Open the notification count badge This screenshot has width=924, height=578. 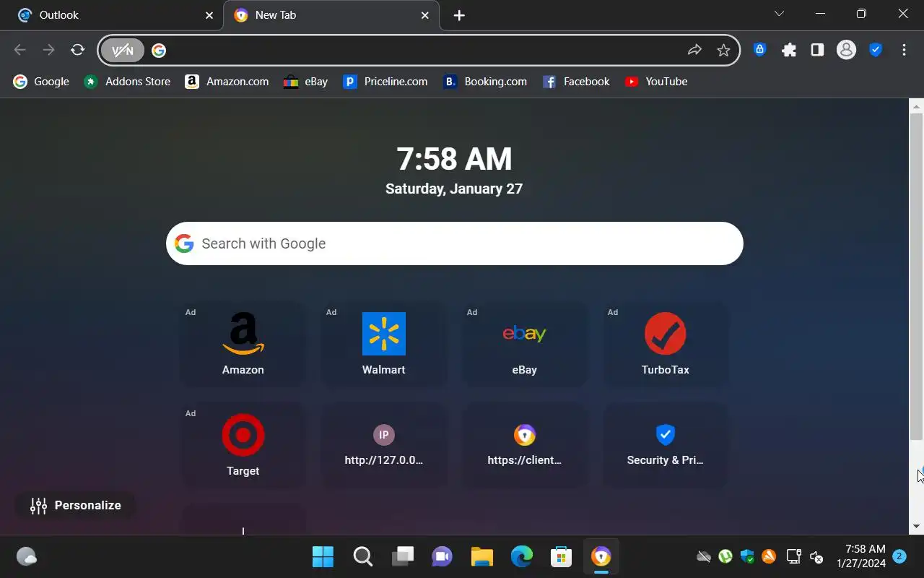(899, 556)
